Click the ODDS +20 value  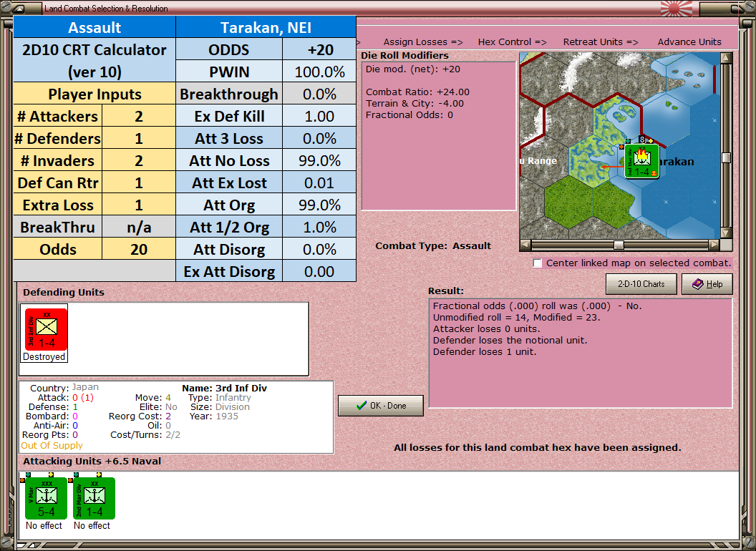coord(319,49)
